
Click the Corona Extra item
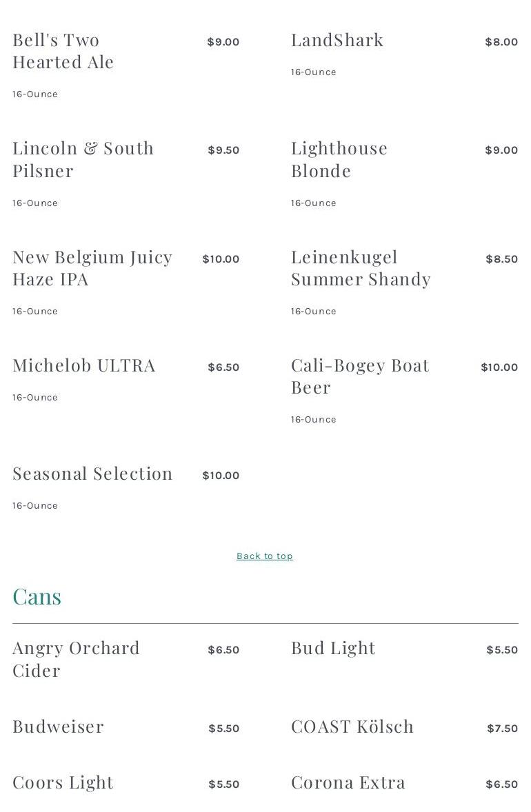[x=348, y=782]
